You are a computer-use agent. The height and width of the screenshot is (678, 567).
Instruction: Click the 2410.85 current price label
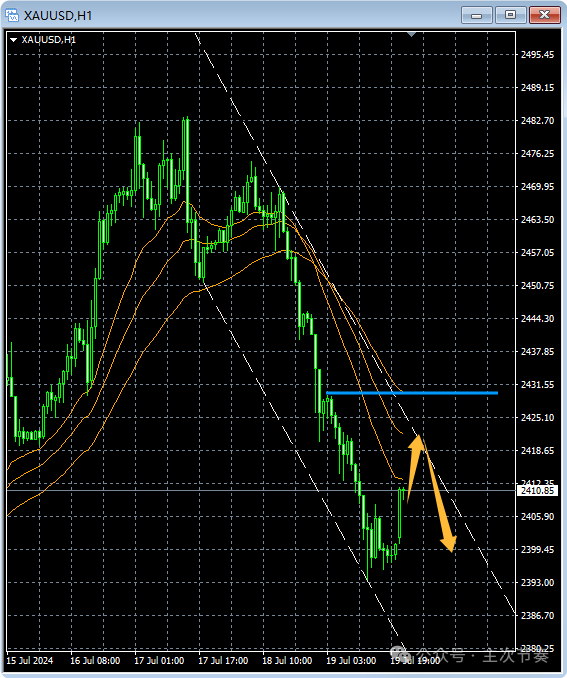(x=537, y=491)
